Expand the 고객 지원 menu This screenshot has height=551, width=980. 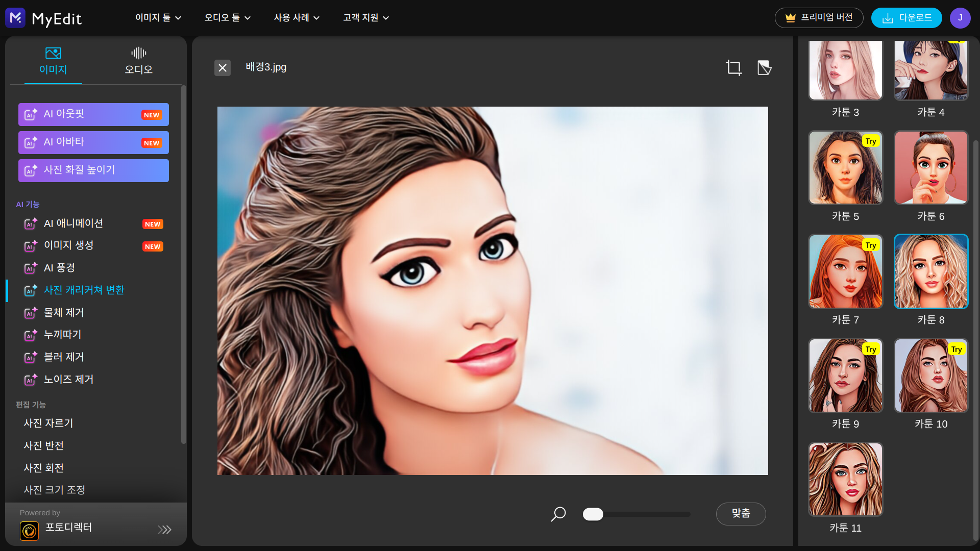[x=366, y=18]
